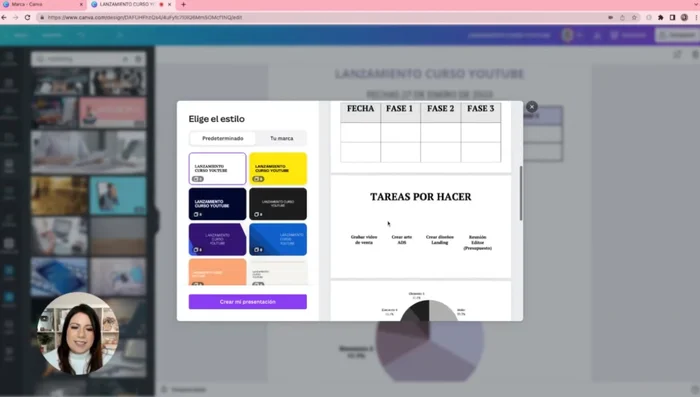Select the dark navy presentation style

[217, 204]
